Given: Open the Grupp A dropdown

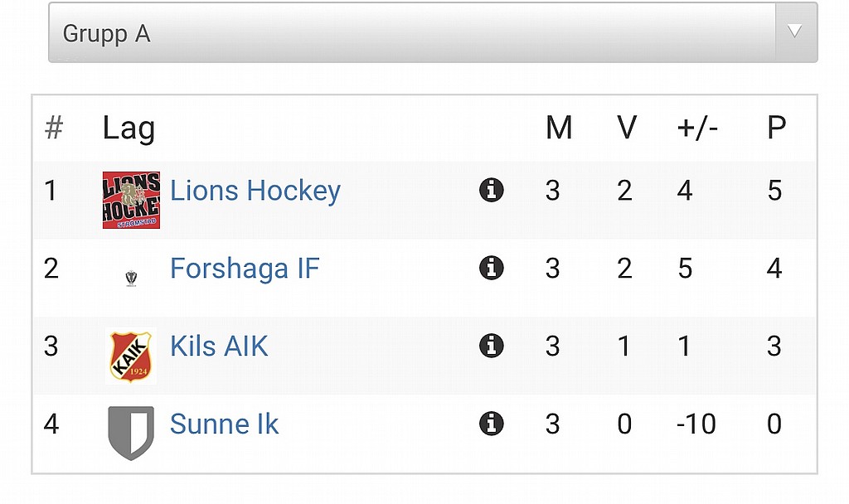Looking at the screenshot, I should (433, 32).
